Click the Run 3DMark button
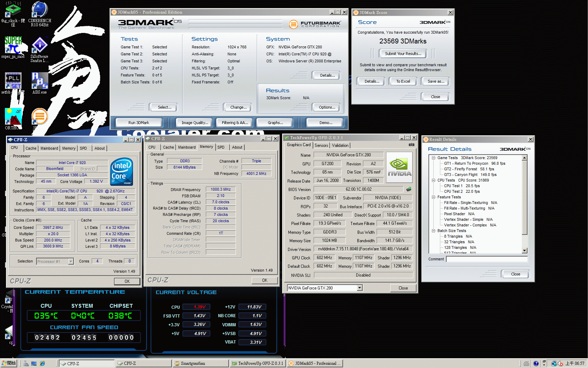Viewport: 588px width, 368px height. point(139,123)
